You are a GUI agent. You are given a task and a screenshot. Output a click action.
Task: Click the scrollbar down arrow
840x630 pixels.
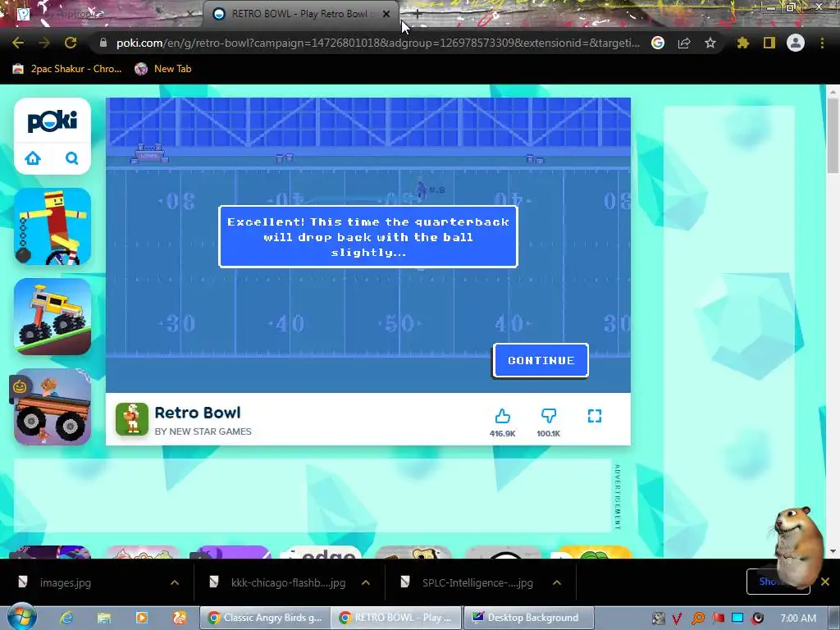(833, 551)
